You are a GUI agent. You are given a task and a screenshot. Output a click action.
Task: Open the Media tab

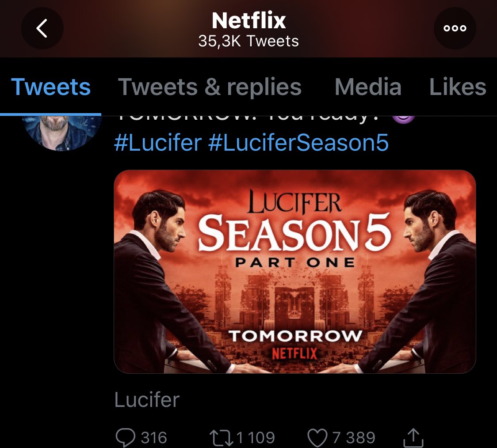pos(368,87)
